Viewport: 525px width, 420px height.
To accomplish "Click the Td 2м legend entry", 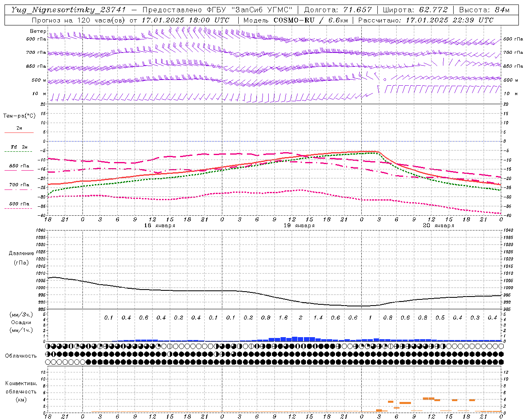I will pos(19,147).
